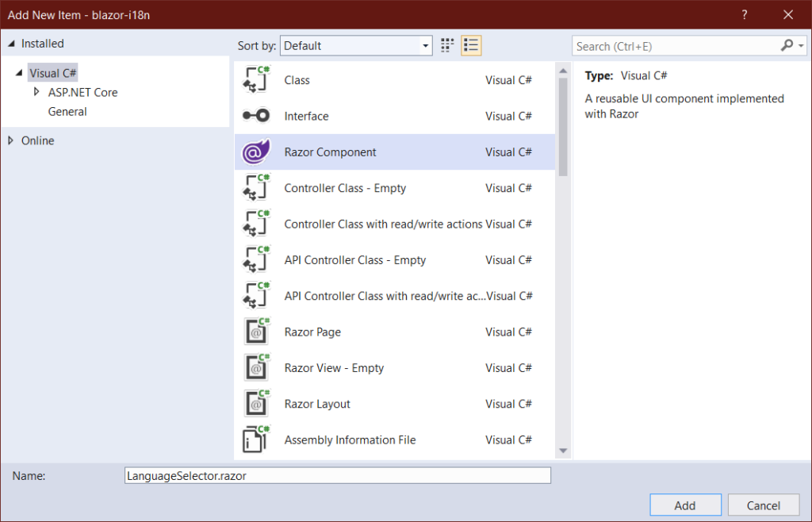Select the "Assembly Information File" name
The image size is (812, 522).
point(350,439)
